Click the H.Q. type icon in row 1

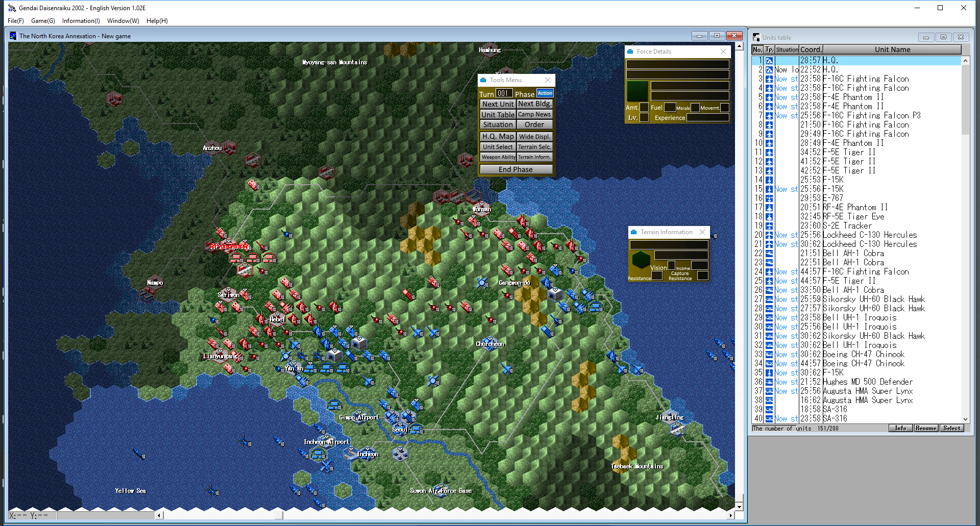tap(769, 61)
